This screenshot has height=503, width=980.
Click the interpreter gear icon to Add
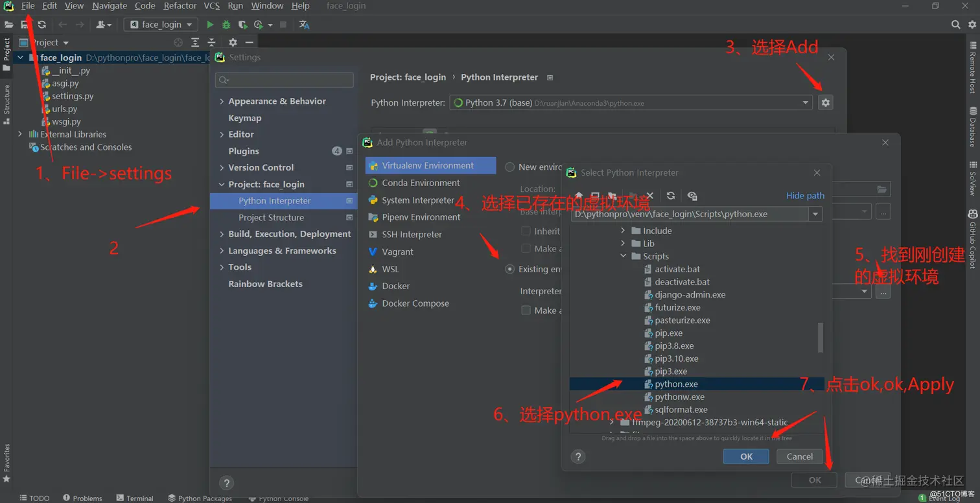[825, 102]
